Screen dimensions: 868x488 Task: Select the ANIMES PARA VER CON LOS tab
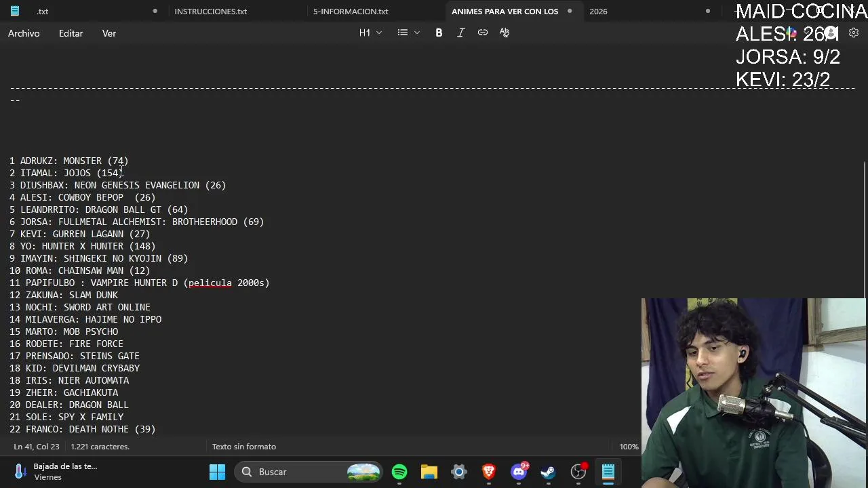tap(505, 12)
